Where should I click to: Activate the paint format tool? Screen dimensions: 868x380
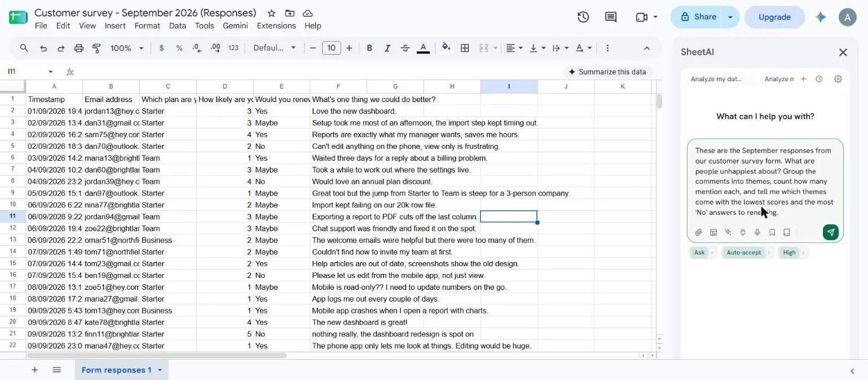click(96, 48)
